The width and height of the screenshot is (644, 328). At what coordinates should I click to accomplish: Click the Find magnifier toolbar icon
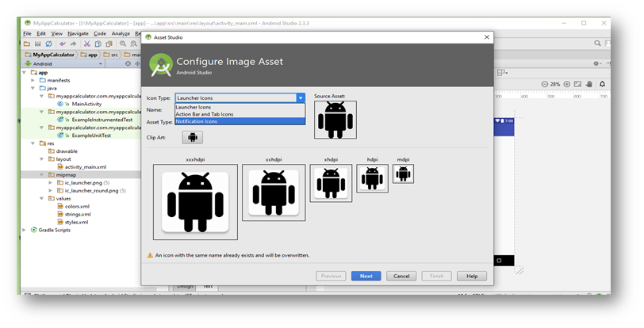tap(123, 44)
